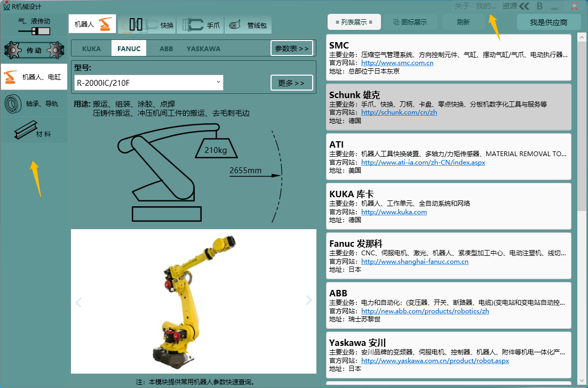The image size is (588, 388).
Task: Select the ABB supplier entry
Action: [449, 305]
